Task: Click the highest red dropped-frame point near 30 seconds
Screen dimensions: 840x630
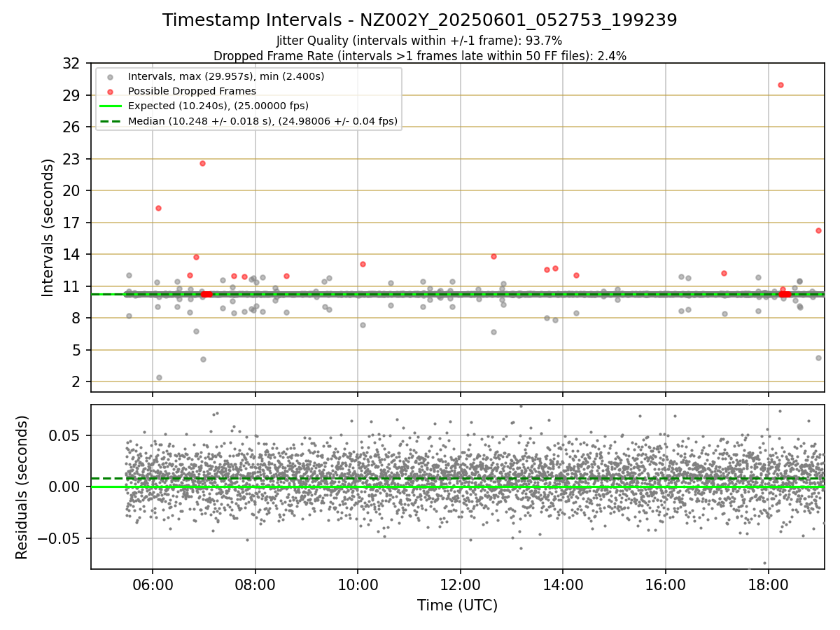Action: (780, 85)
